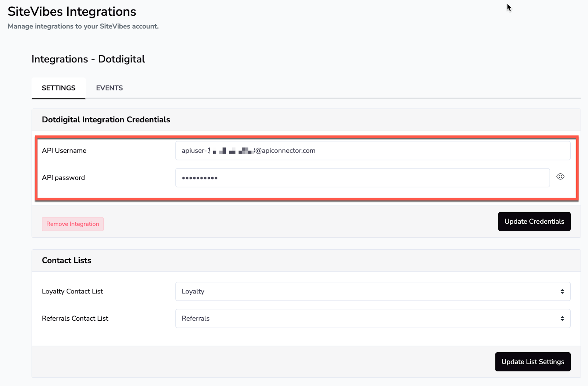Click the 'API Username' label

point(64,151)
